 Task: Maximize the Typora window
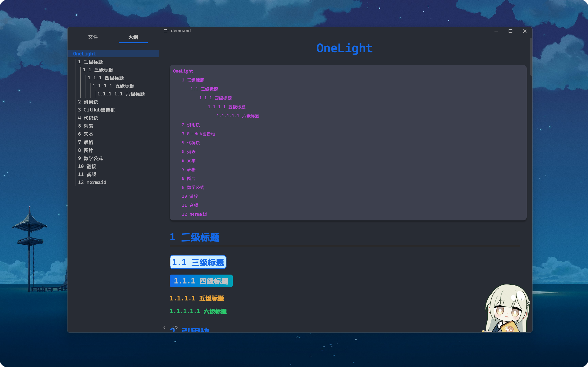coord(510,31)
